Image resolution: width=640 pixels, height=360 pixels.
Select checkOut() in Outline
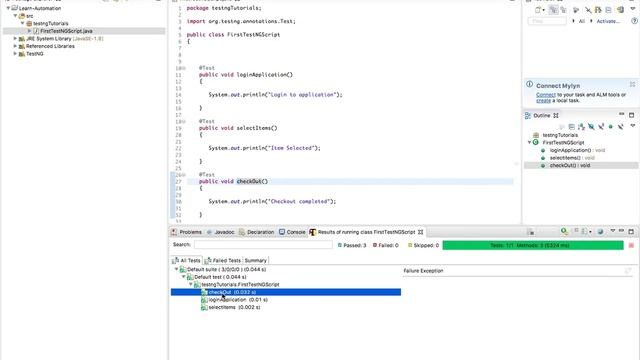tap(570, 166)
